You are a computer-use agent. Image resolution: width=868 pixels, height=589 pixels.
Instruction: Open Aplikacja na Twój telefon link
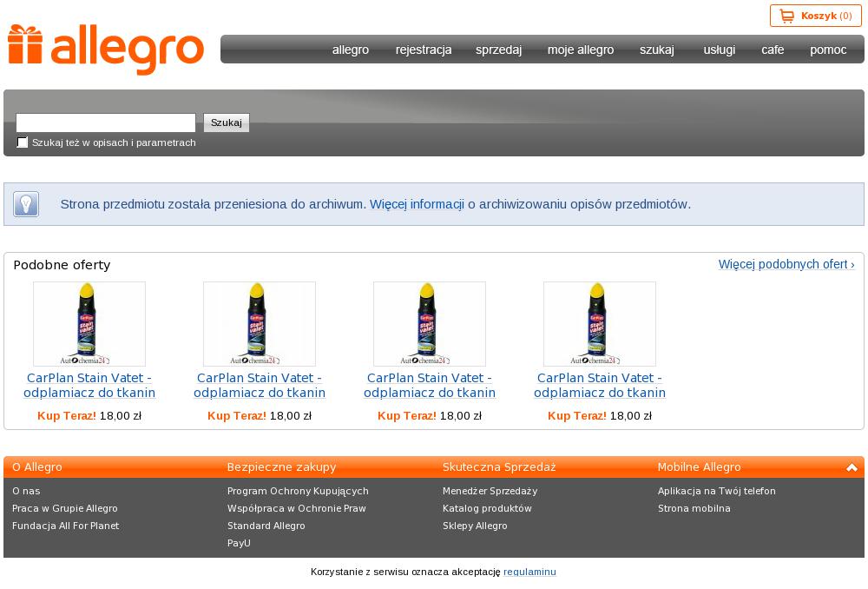click(x=717, y=491)
